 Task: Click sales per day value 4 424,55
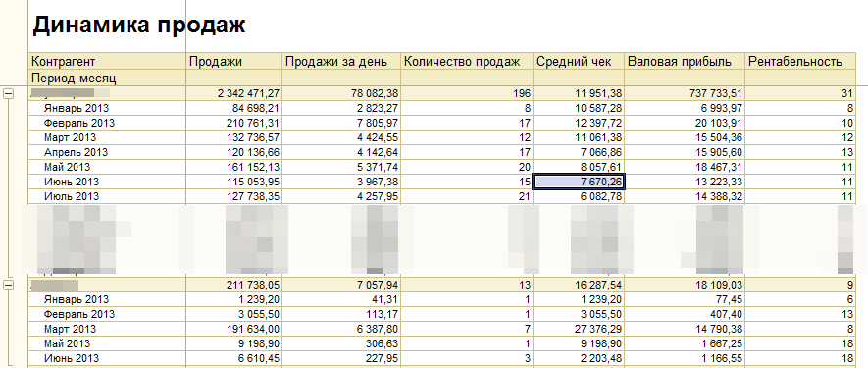click(x=377, y=137)
